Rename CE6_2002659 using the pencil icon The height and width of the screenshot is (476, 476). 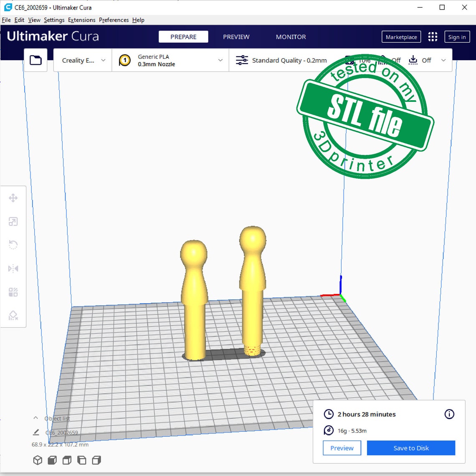click(x=36, y=432)
